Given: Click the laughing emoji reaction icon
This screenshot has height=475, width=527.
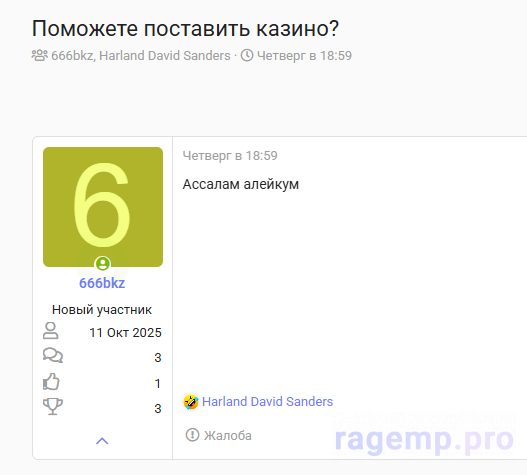Looking at the screenshot, I should pyautogui.click(x=191, y=402).
